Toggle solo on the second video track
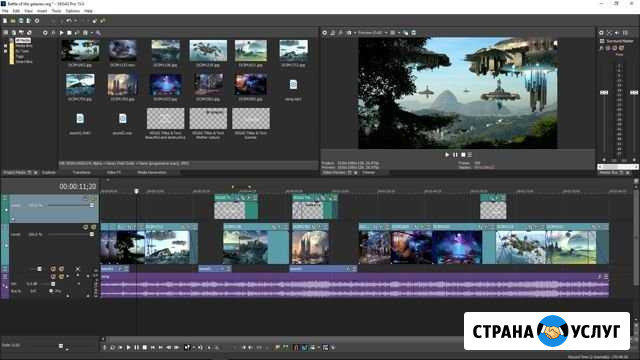 pyautogui.click(x=93, y=227)
